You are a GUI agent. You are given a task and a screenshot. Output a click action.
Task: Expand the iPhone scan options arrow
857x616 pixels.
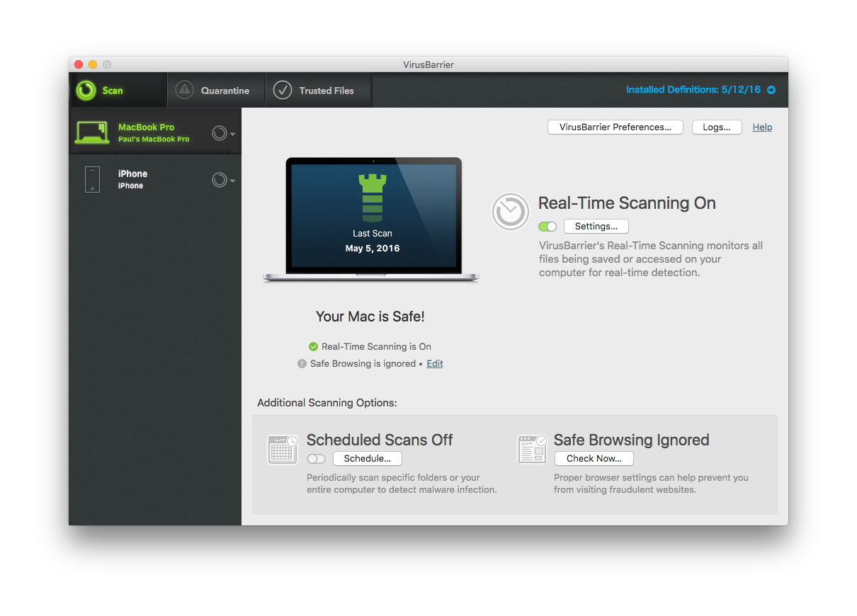click(x=233, y=181)
